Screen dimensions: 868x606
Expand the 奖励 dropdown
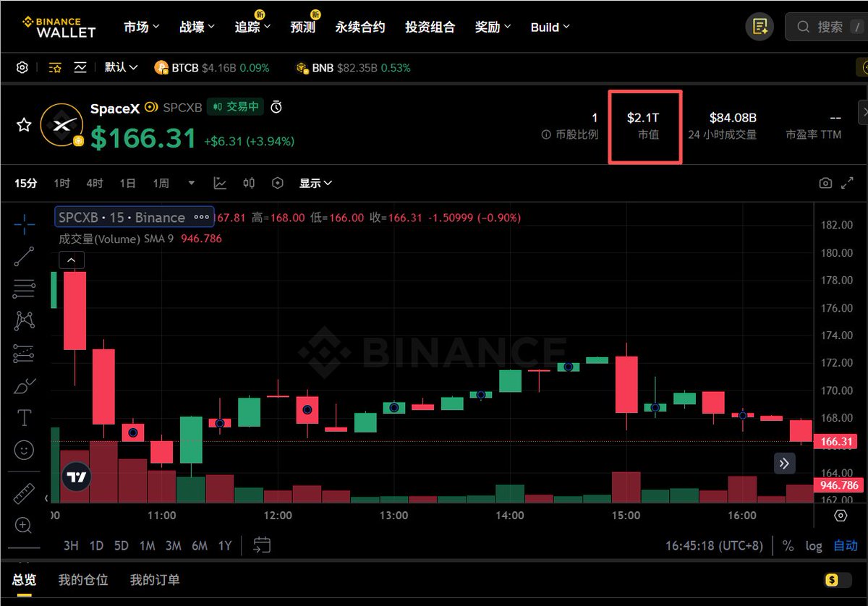[493, 27]
